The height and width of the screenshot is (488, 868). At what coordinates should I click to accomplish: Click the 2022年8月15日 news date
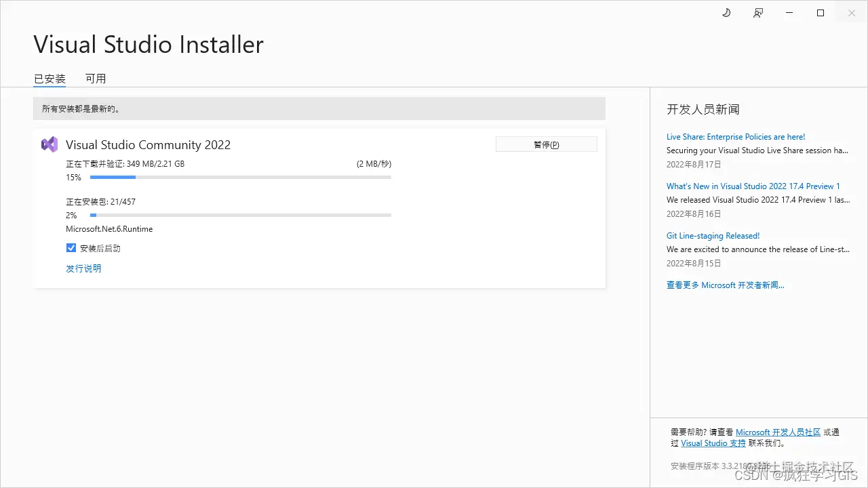(694, 264)
